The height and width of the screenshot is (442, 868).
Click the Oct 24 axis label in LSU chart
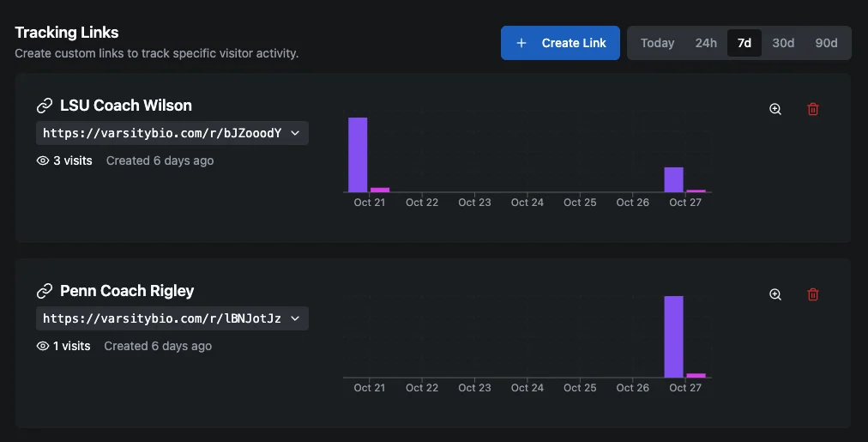(527, 203)
